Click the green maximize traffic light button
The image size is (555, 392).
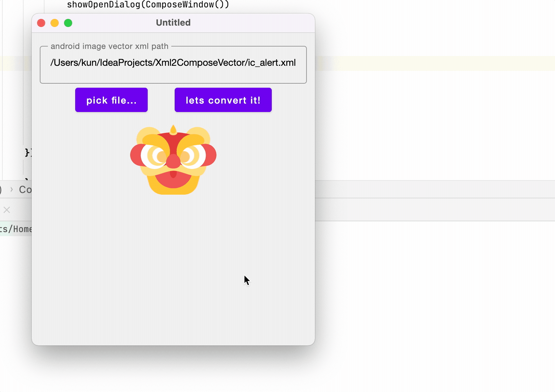click(x=68, y=23)
